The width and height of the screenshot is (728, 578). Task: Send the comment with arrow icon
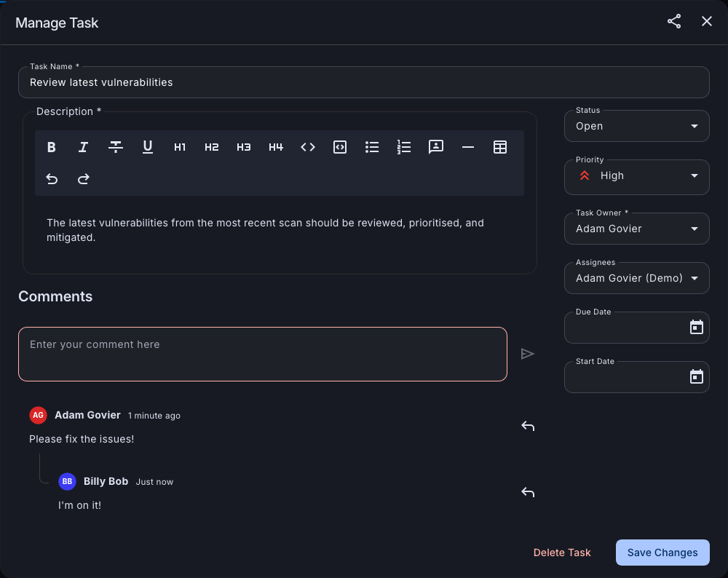[x=527, y=354]
